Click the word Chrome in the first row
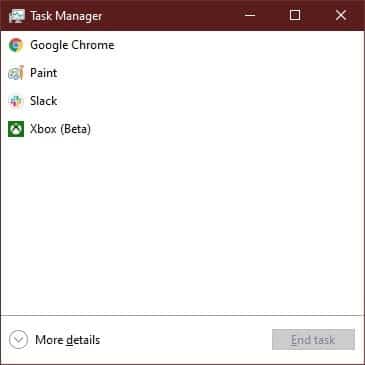365x365 pixels. 93,45
